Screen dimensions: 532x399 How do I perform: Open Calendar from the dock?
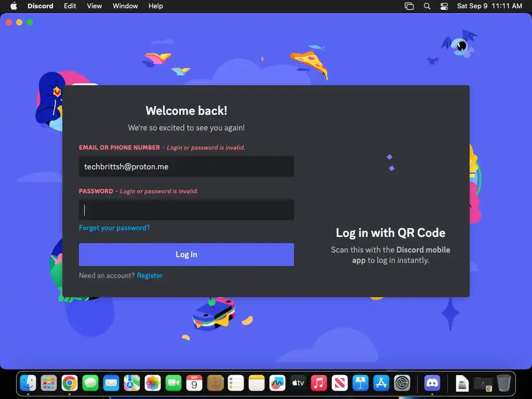pos(194,383)
